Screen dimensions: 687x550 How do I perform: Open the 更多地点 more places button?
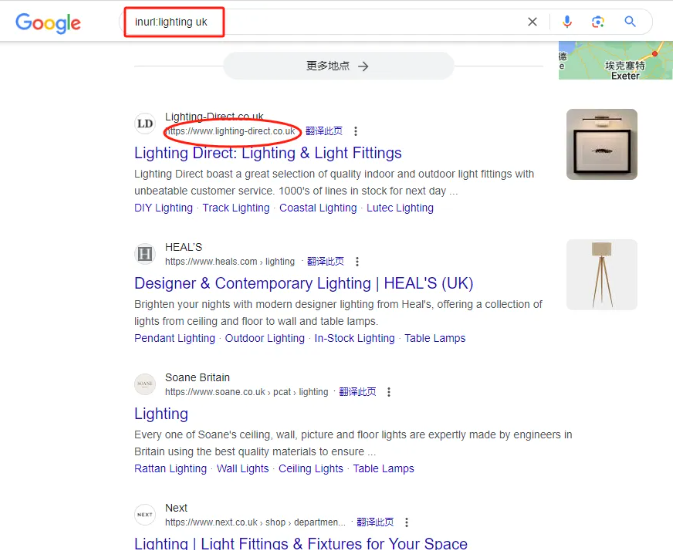click(338, 66)
